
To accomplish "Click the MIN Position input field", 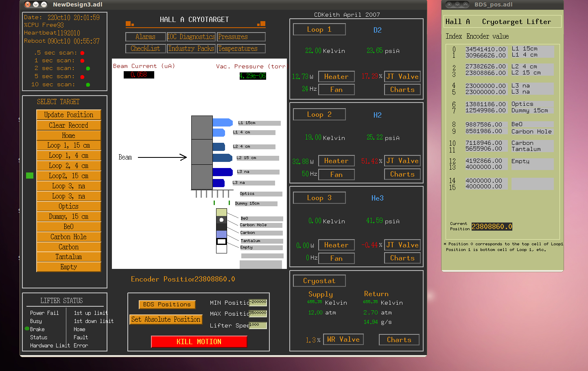I will click(x=258, y=302).
